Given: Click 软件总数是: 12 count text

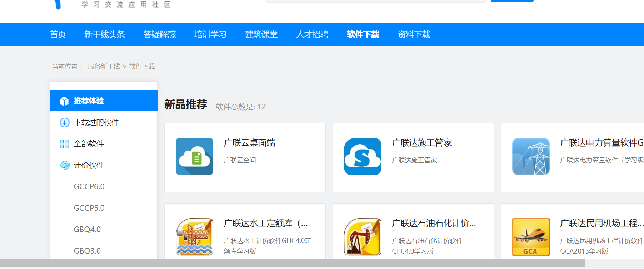Looking at the screenshot, I should 241,107.
